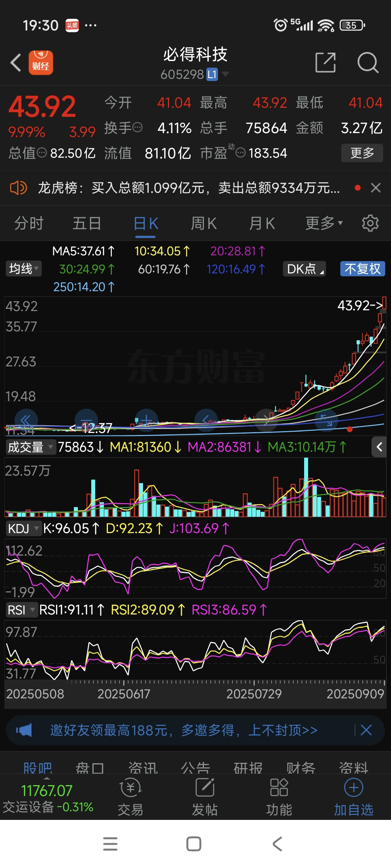Image resolution: width=391 pixels, height=868 pixels.
Task: Open the 公告 tab
Action: [195, 767]
